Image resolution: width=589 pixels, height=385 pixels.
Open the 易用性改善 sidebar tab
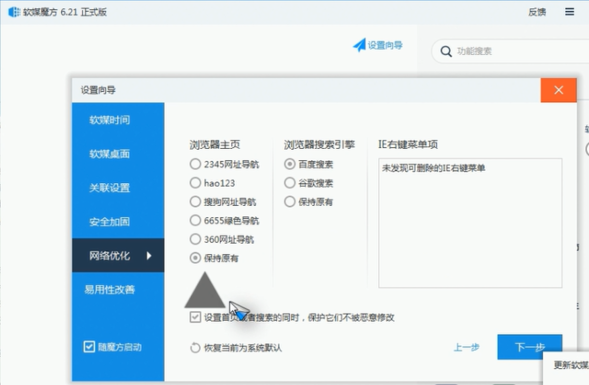(118, 289)
